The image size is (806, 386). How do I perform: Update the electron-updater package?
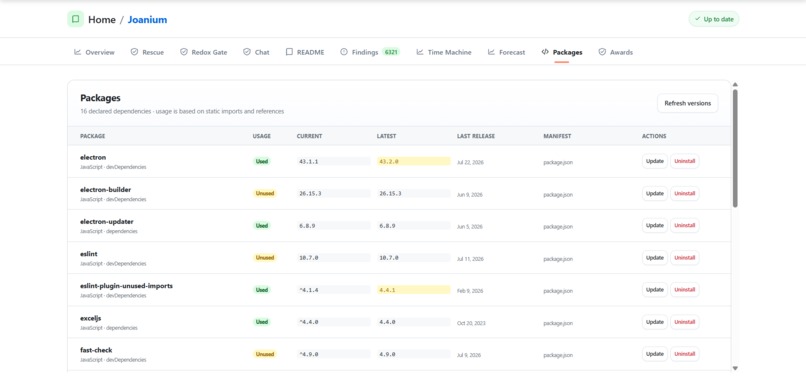click(654, 226)
